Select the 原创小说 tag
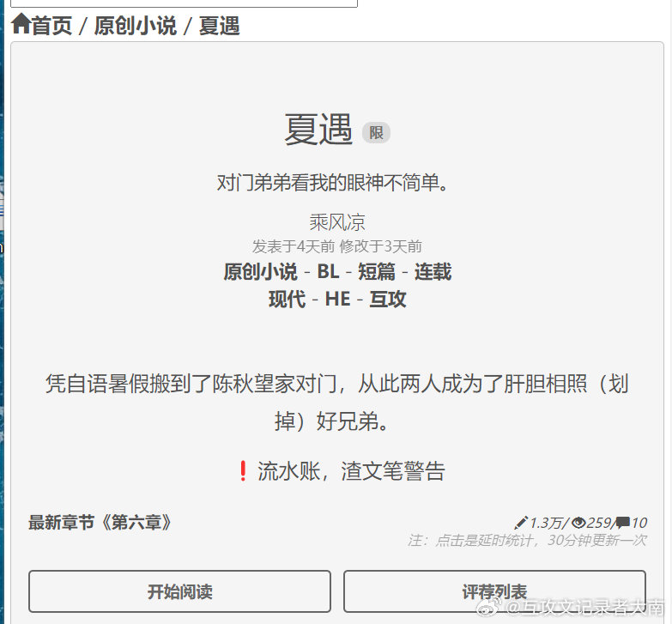Screen dimensions: 672x624 [260, 272]
